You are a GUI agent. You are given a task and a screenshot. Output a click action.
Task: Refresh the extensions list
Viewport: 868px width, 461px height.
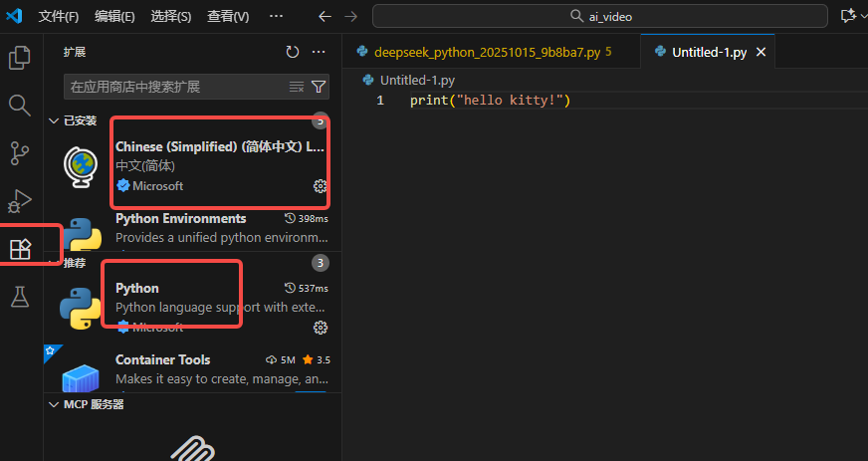click(x=293, y=52)
